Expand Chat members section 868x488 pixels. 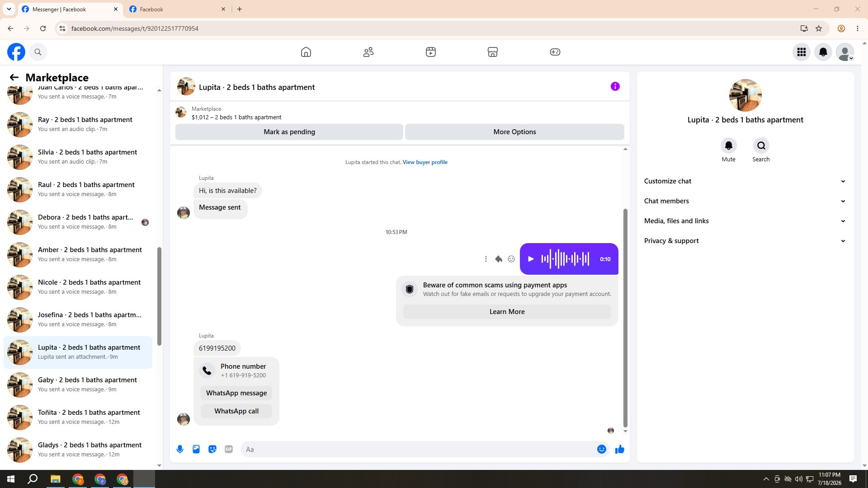(x=745, y=201)
